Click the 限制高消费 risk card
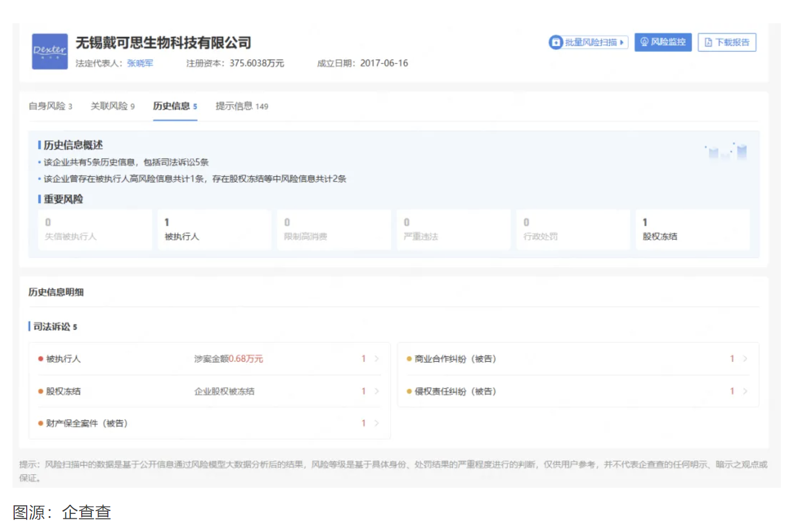 334,230
